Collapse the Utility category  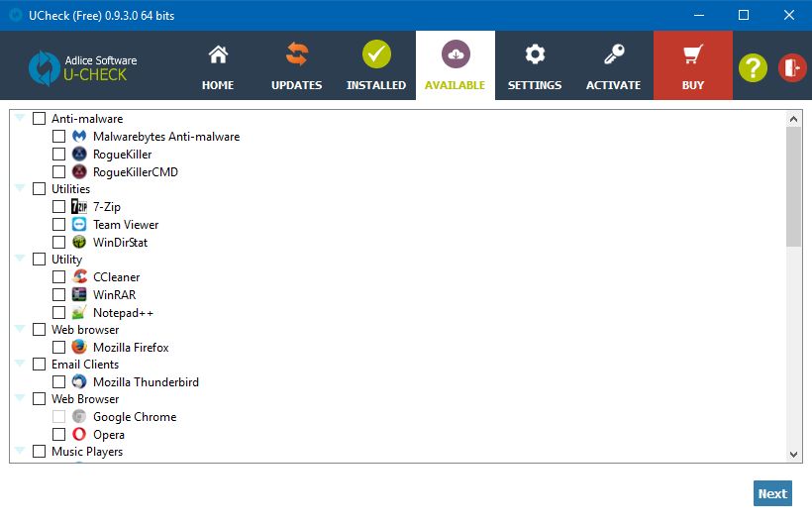20,259
